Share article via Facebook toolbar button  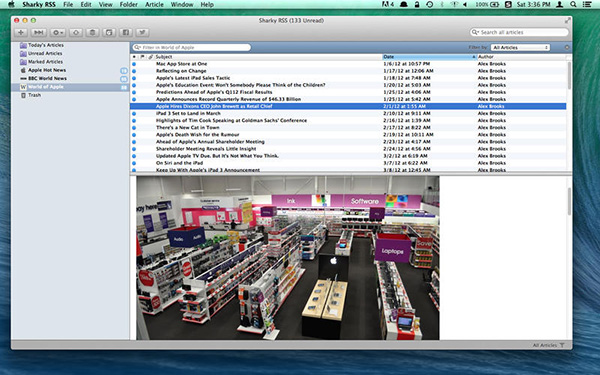pos(126,33)
